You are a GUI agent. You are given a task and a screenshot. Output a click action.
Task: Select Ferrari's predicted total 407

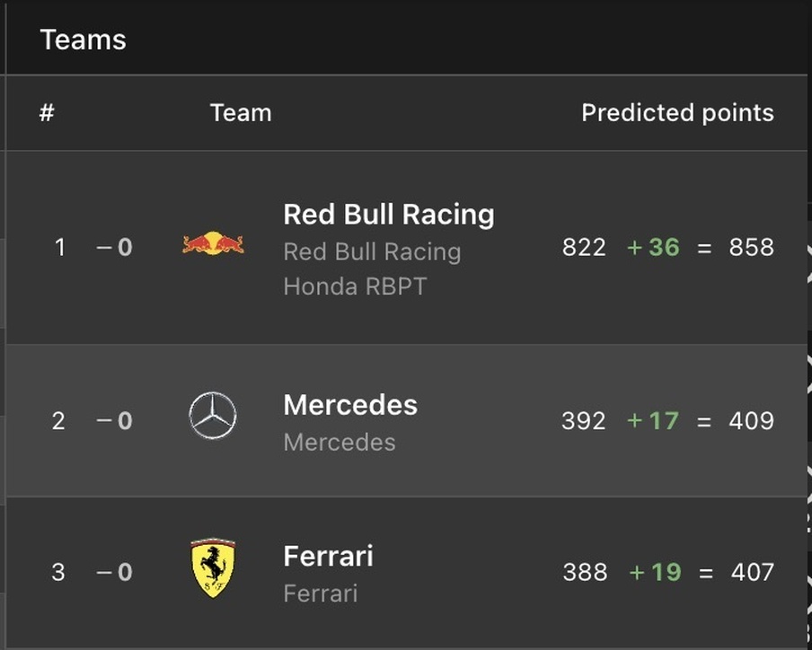pyautogui.click(x=753, y=573)
